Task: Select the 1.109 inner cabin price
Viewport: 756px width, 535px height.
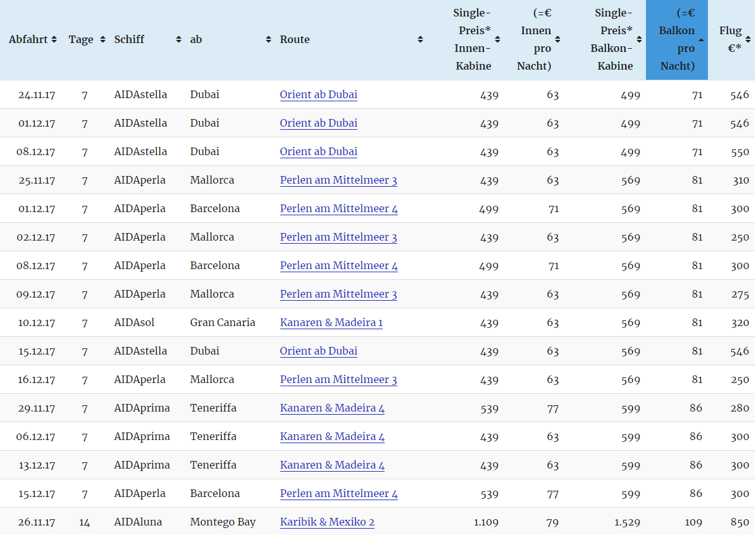Action: pos(486,522)
